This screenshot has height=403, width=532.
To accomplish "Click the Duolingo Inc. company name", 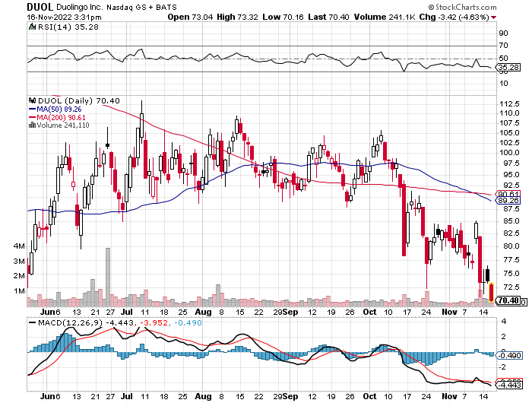I will tap(80, 7).
